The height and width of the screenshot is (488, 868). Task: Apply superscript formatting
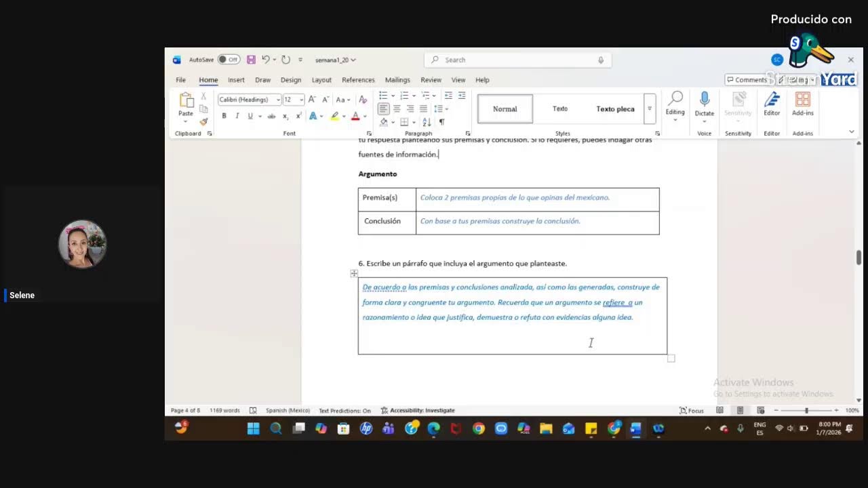click(x=298, y=117)
